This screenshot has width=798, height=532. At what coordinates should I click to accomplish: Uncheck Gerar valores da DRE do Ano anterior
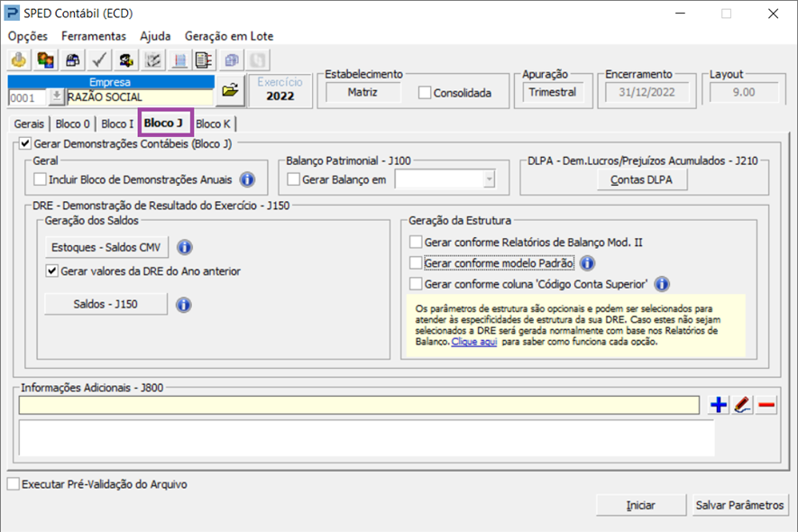click(x=52, y=271)
